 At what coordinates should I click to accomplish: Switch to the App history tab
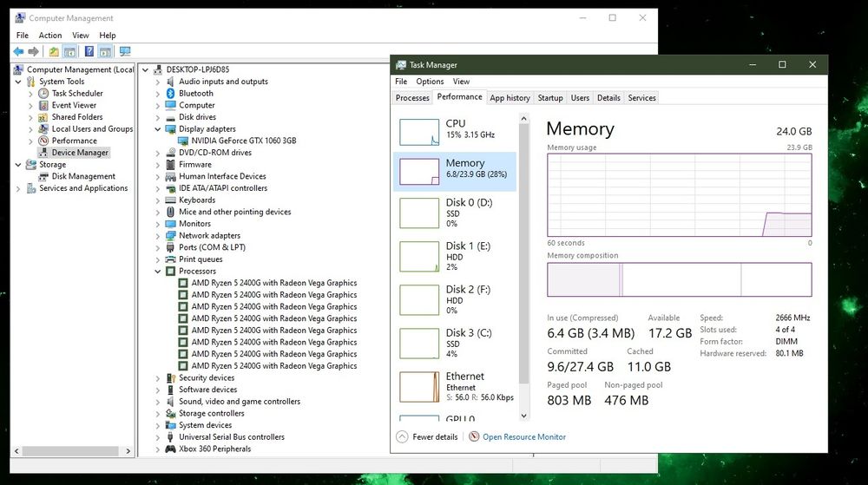pyautogui.click(x=510, y=98)
